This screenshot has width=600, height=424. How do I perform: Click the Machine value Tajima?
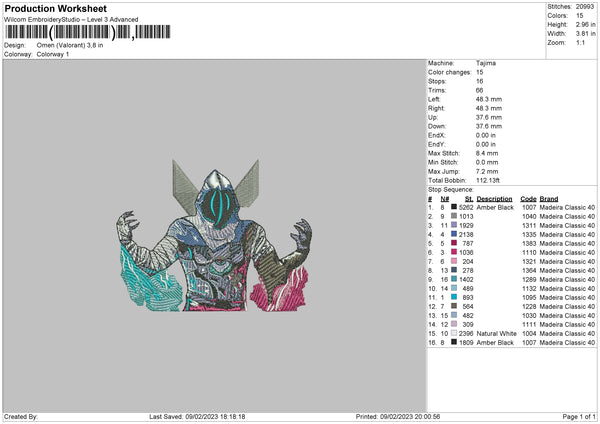[486, 62]
